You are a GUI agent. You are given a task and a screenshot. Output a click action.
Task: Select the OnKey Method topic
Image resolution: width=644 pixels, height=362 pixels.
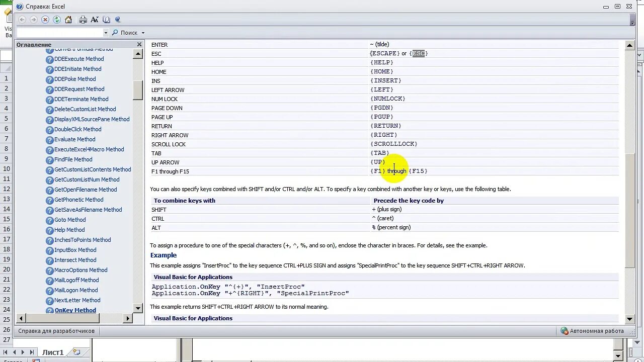(x=75, y=310)
